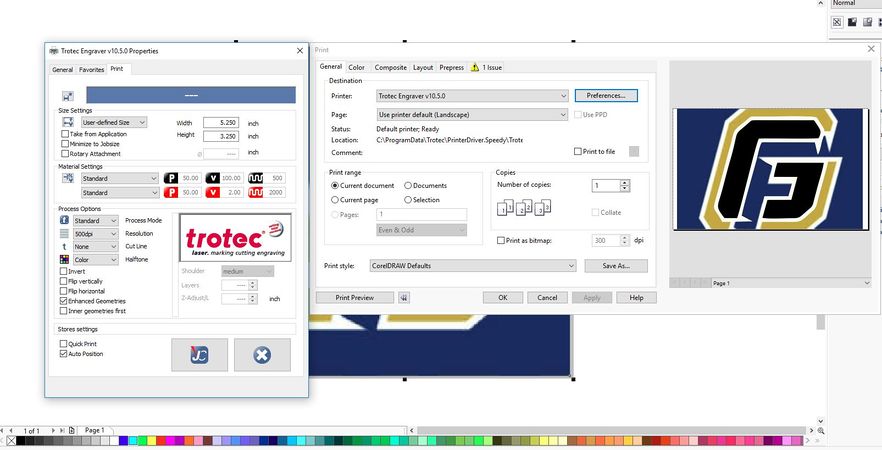Screen dimensions: 882x450
Task: Click the Print Preview button
Action: 354,298
